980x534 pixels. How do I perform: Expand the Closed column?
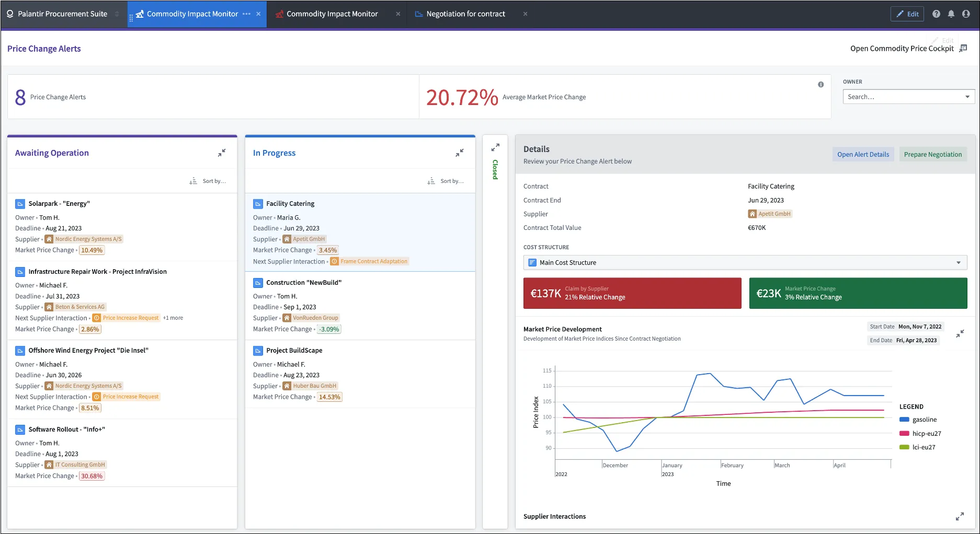(x=495, y=147)
